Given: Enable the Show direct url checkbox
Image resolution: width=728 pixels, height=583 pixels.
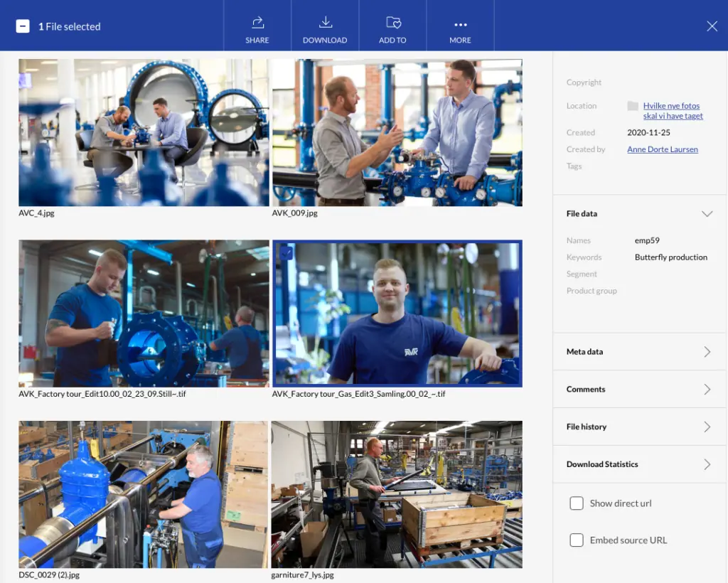Looking at the screenshot, I should point(576,503).
